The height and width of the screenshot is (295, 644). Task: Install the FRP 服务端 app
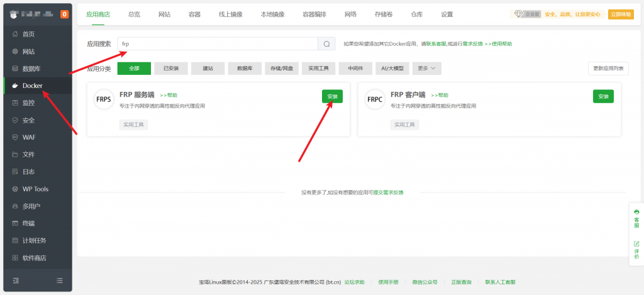[332, 96]
